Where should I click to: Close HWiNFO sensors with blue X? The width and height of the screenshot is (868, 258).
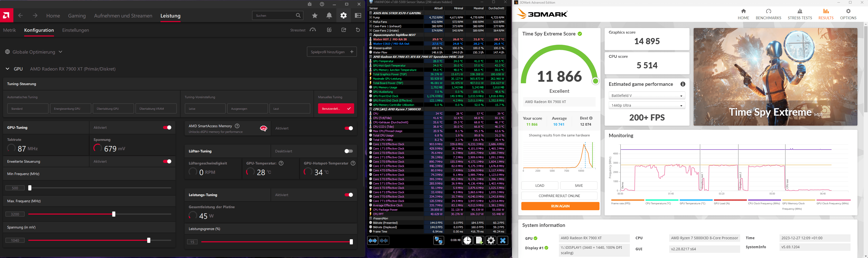(503, 241)
